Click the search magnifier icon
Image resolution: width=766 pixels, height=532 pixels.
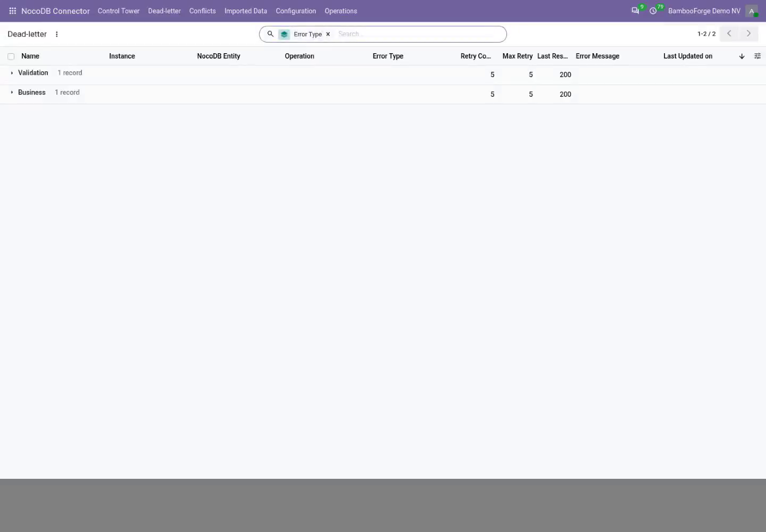(270, 34)
